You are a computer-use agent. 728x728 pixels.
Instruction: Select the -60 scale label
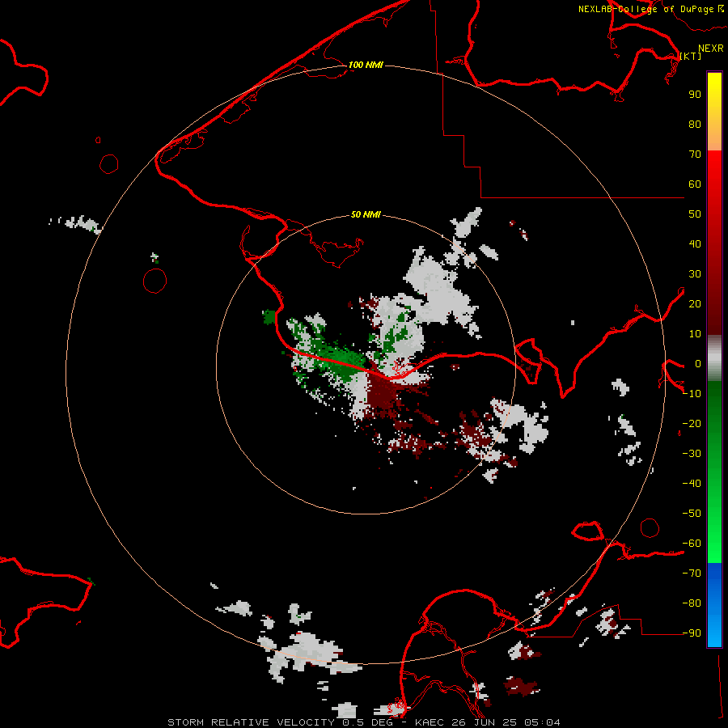click(692, 544)
